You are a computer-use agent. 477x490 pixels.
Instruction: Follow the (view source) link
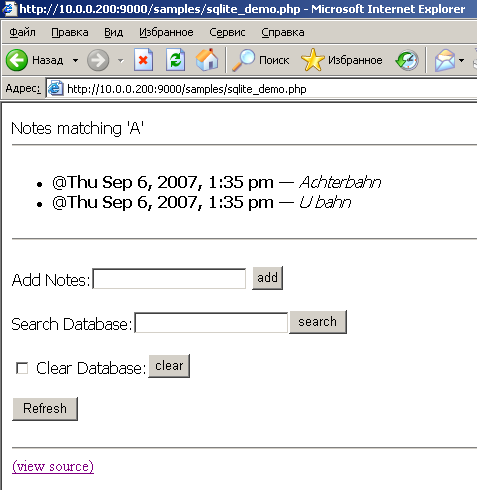click(53, 466)
